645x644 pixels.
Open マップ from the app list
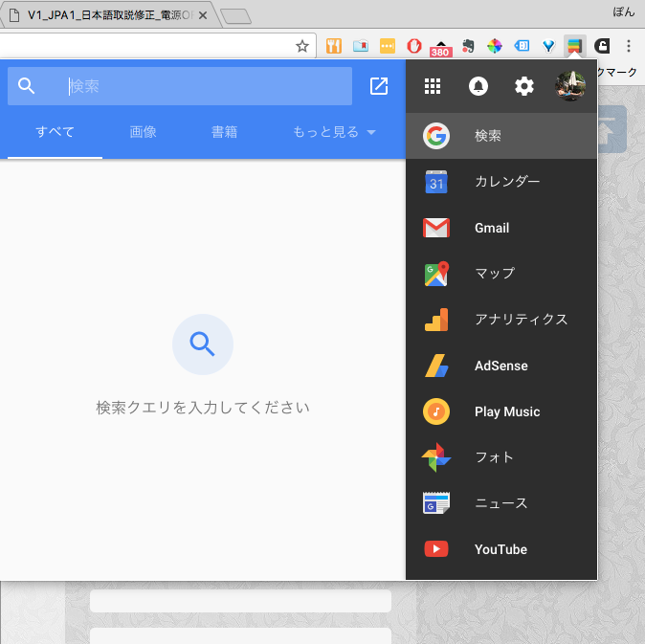coord(501,274)
